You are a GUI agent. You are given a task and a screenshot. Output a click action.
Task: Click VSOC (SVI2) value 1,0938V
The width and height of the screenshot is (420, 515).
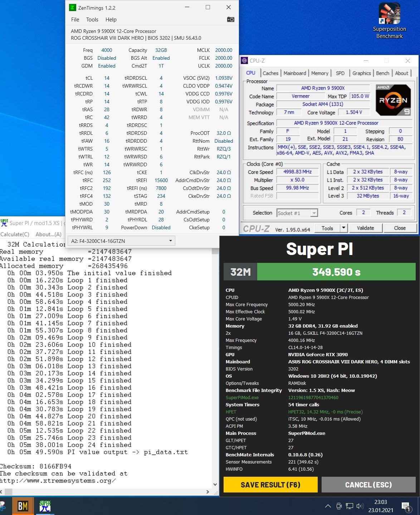click(x=224, y=78)
